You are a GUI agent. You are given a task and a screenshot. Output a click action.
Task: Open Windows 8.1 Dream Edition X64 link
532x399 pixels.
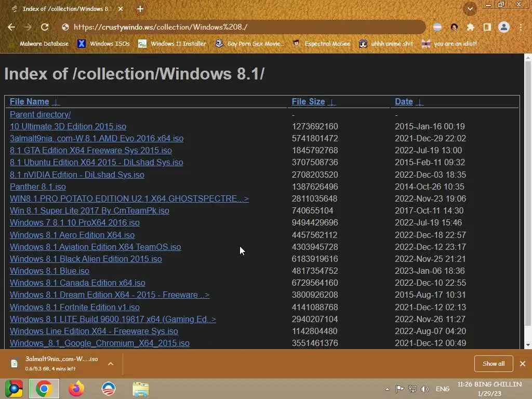pyautogui.click(x=110, y=295)
